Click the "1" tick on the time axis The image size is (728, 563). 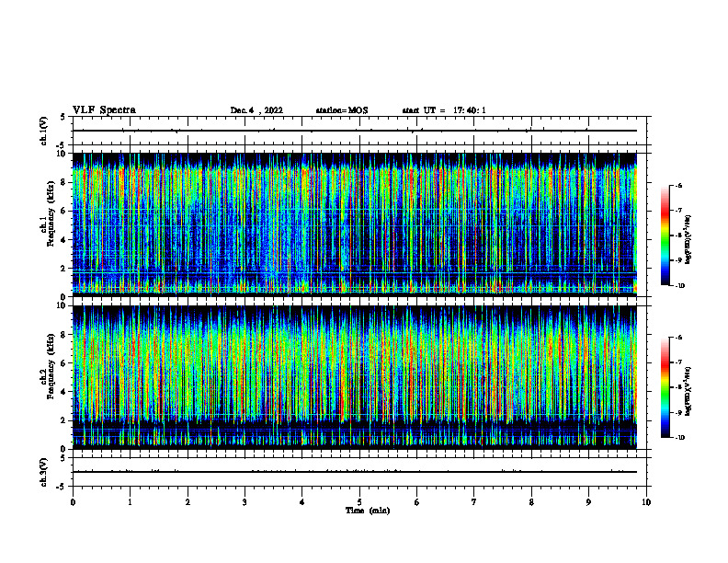tap(130, 502)
